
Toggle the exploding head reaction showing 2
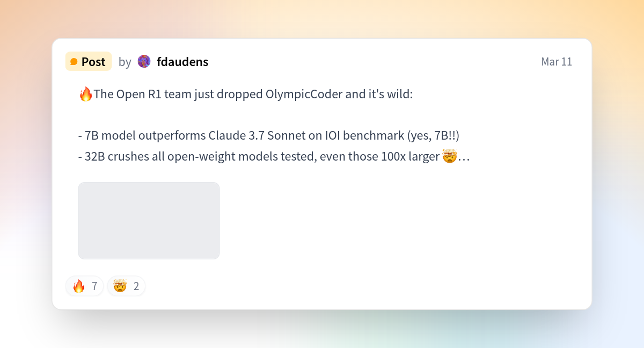coord(127,286)
